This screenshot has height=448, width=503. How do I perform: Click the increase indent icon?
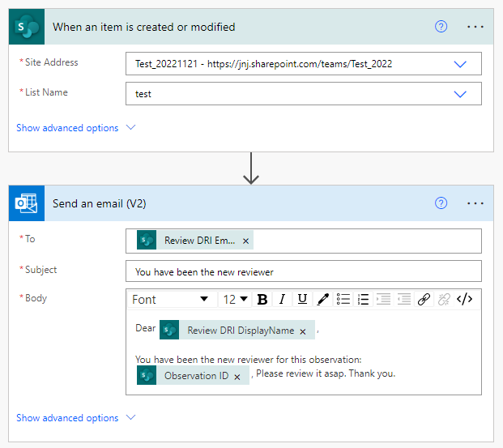[x=383, y=299]
